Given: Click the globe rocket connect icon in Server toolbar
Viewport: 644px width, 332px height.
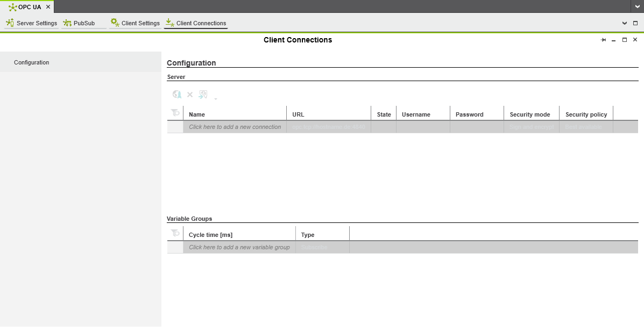Looking at the screenshot, I should tap(177, 95).
